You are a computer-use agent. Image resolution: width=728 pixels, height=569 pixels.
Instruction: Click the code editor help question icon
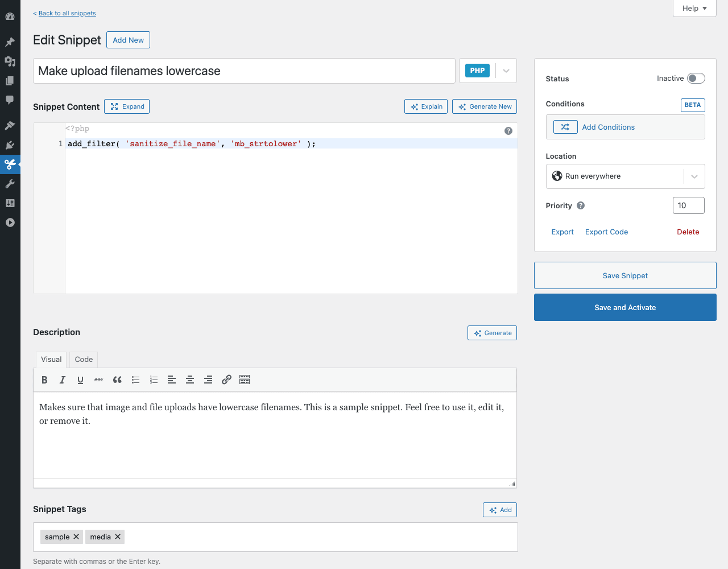point(508,131)
